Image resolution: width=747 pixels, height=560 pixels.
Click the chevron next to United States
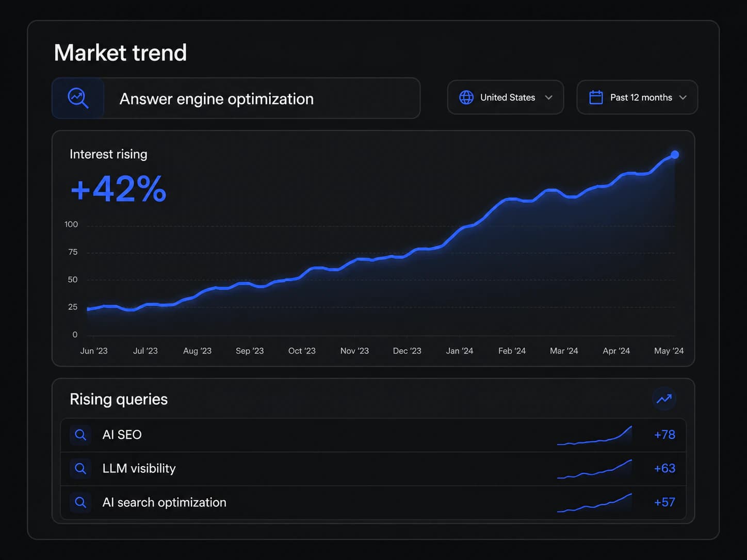548,97
